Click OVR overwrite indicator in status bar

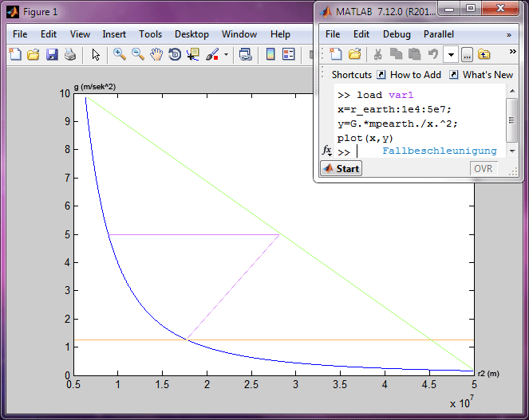(483, 168)
